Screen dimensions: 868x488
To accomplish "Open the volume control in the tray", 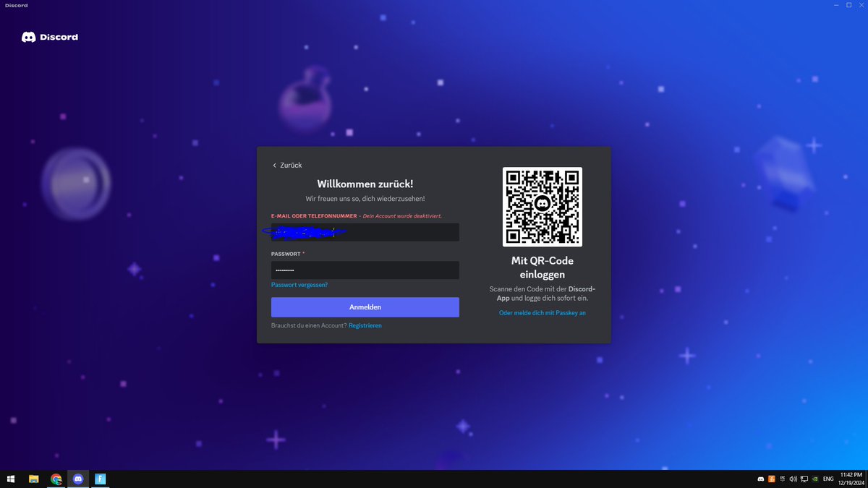I will click(x=793, y=479).
